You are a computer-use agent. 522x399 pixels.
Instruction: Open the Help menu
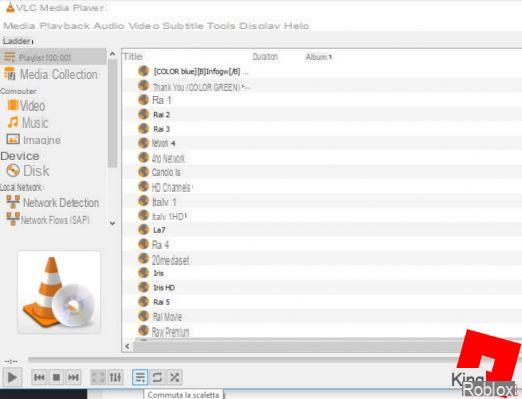pos(296,26)
